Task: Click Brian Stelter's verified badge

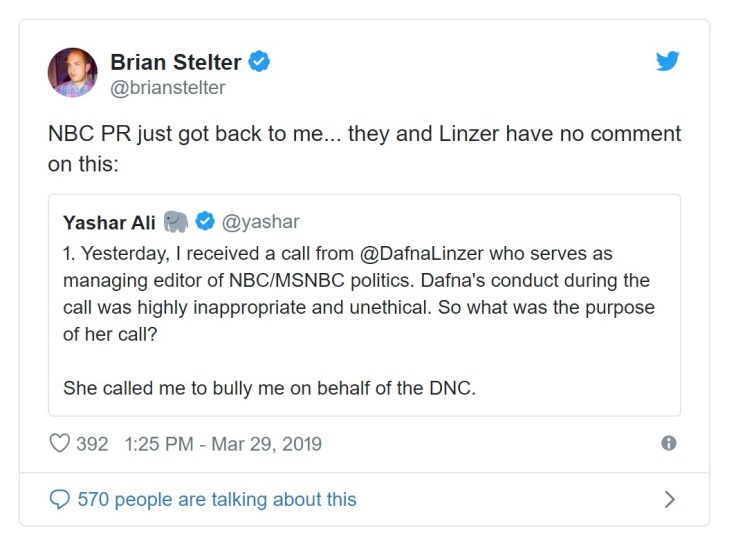Action: 259,62
